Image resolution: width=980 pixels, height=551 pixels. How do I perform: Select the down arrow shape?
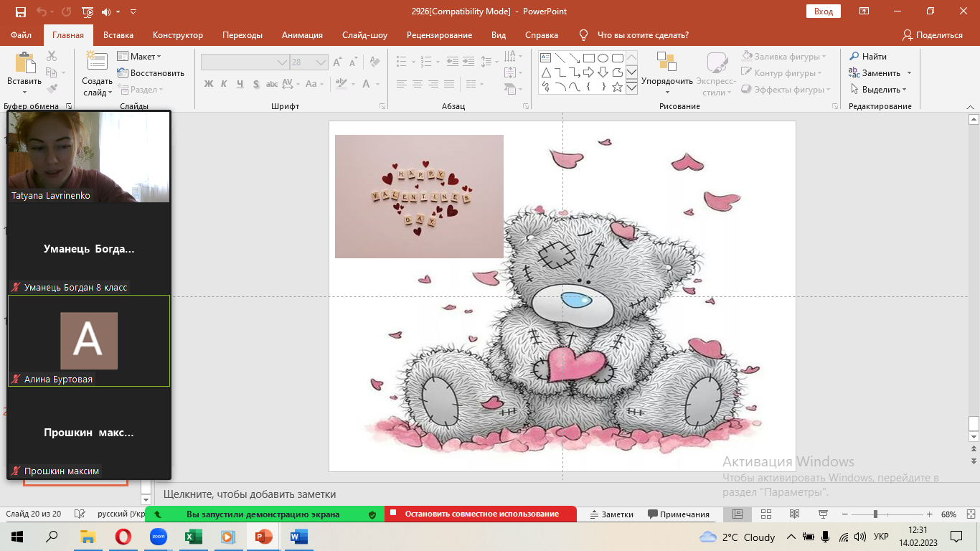click(603, 72)
